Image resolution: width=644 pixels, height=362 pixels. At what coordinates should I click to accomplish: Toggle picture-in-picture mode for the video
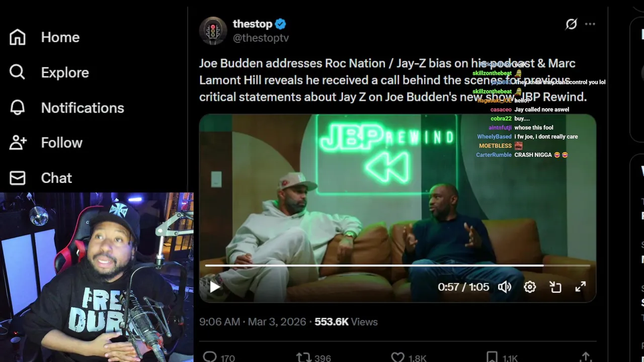click(555, 287)
